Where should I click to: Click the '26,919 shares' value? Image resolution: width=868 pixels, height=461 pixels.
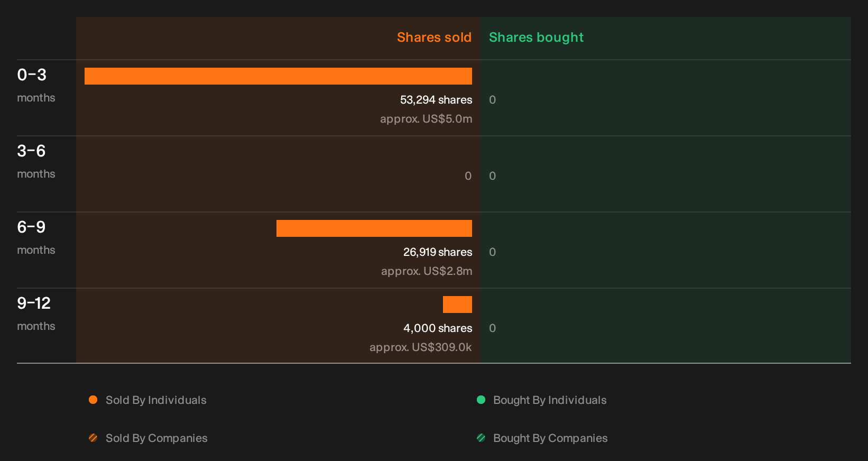[438, 252]
